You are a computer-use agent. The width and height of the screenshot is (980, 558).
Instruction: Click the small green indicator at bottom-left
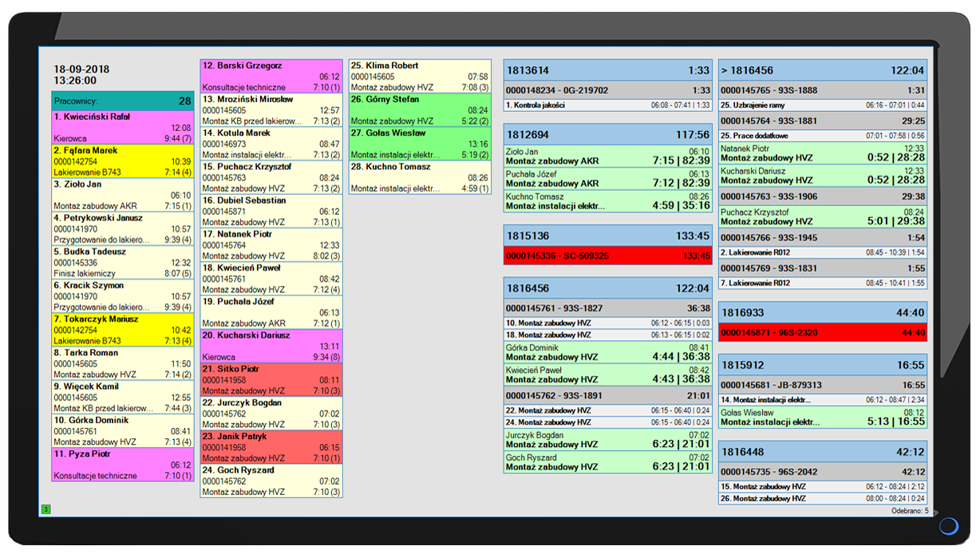46,509
